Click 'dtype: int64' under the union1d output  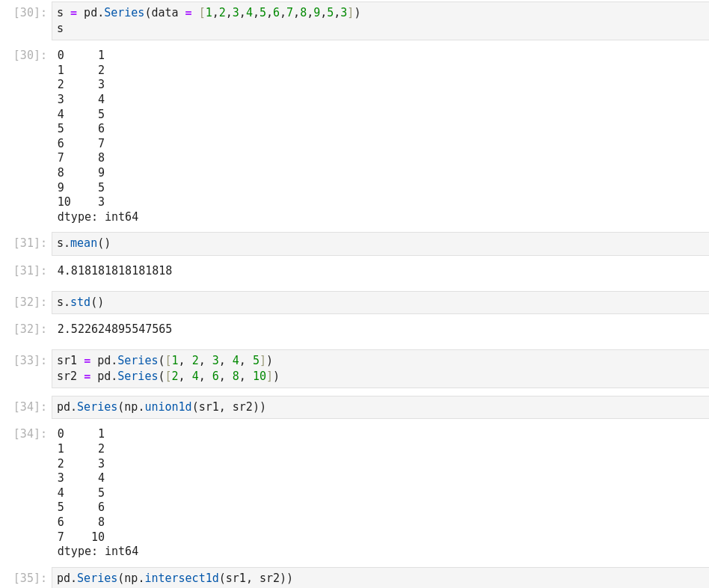98,551
